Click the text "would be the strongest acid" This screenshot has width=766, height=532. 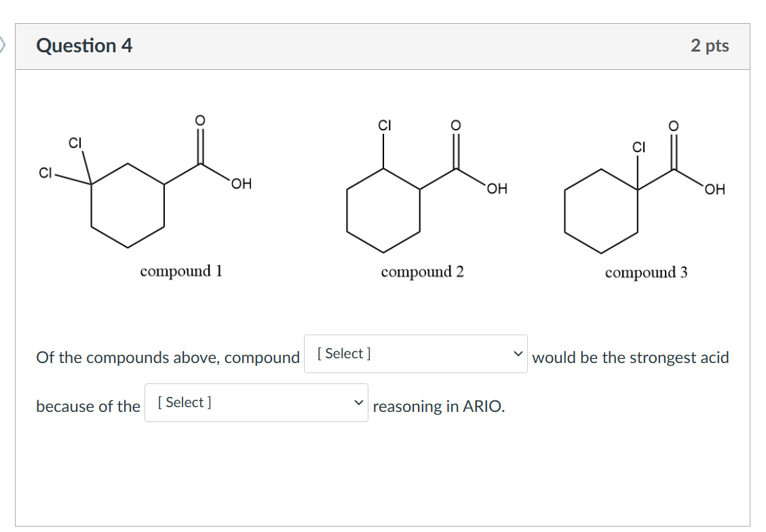[x=630, y=358]
